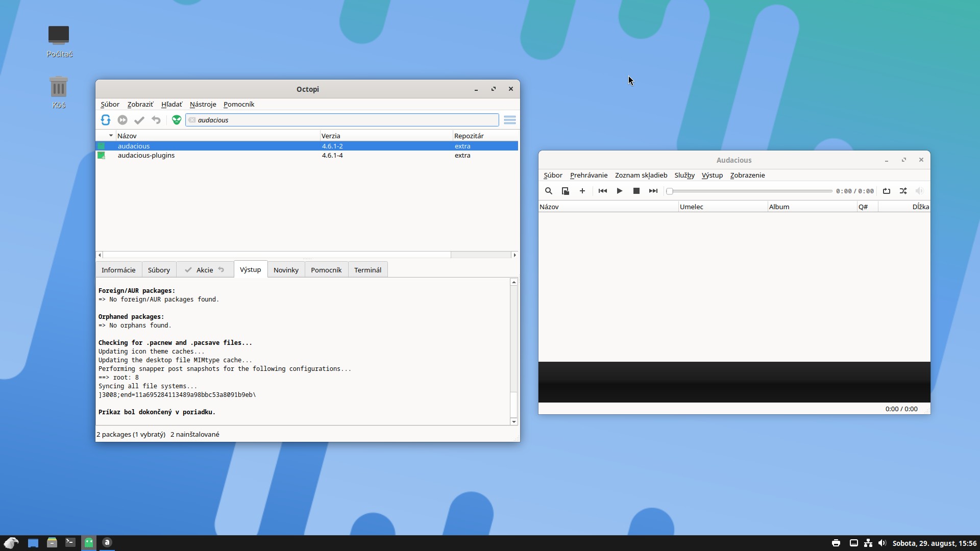Click the Octopi taskbar button

(89, 543)
